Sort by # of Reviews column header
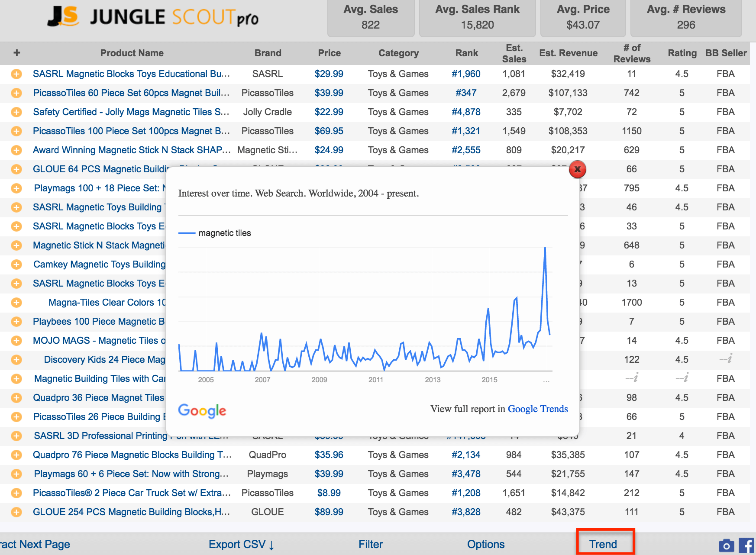The image size is (756, 555). click(x=632, y=53)
